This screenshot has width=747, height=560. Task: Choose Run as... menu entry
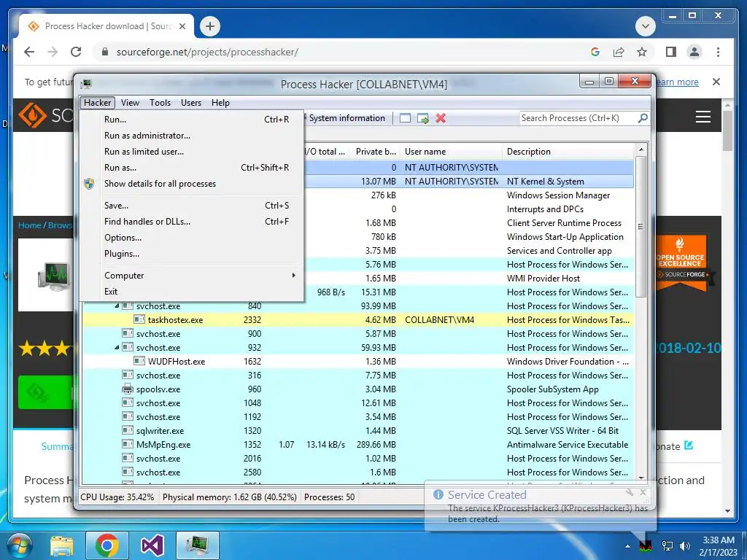tap(193, 168)
